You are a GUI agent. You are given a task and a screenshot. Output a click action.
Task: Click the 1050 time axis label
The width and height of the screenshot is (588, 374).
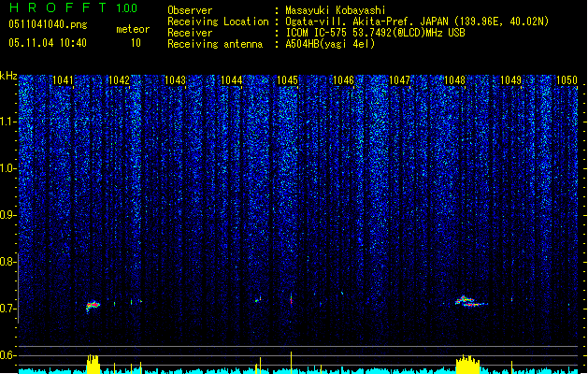(566, 80)
